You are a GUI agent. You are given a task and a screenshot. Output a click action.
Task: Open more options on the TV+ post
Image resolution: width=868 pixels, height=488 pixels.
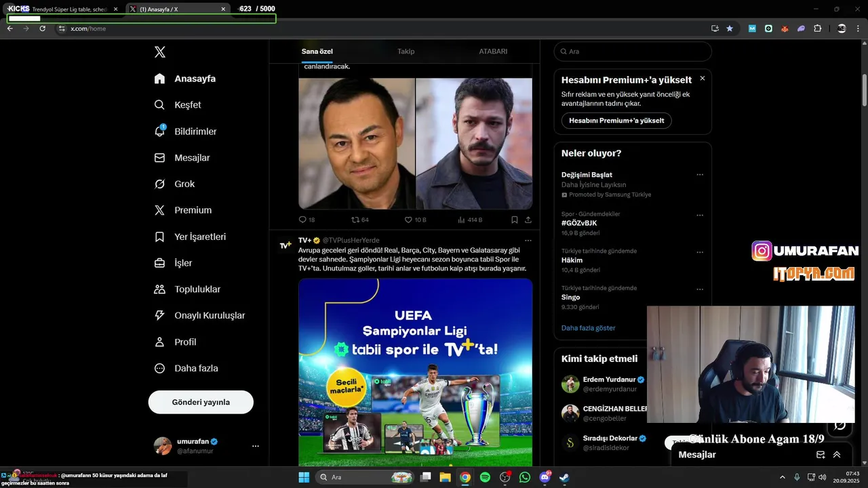(x=528, y=241)
